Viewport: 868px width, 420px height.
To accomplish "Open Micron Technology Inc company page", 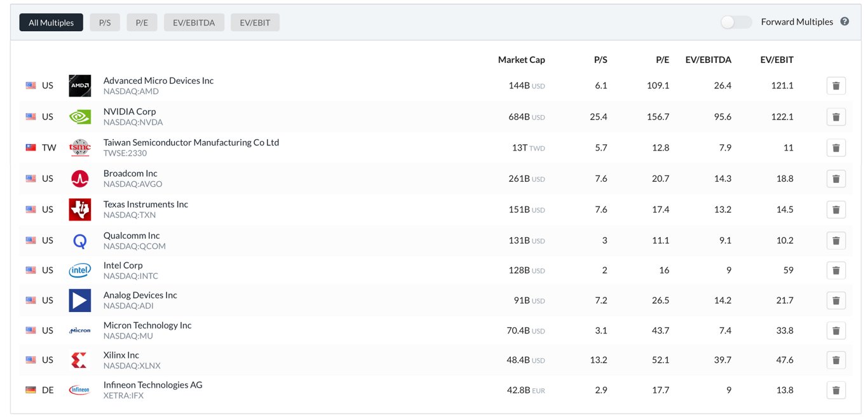I will pyautogui.click(x=147, y=325).
